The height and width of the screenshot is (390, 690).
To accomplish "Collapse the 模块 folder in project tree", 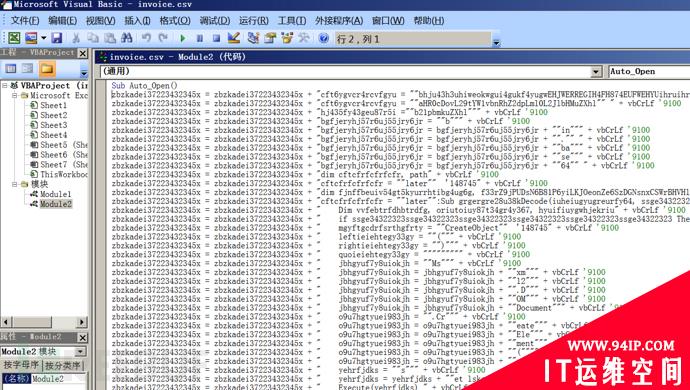I will [x=15, y=184].
